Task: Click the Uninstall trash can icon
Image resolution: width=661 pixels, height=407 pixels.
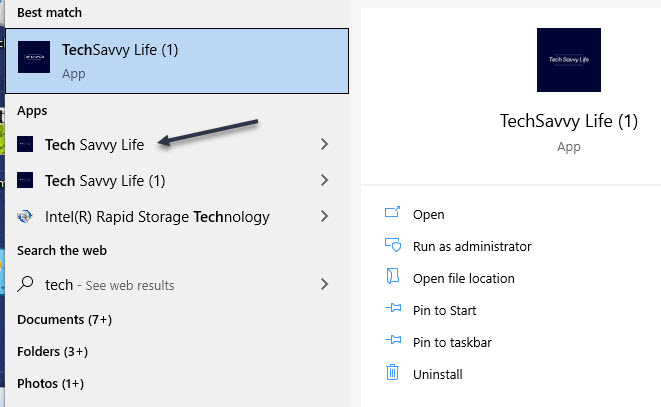Action: point(392,374)
